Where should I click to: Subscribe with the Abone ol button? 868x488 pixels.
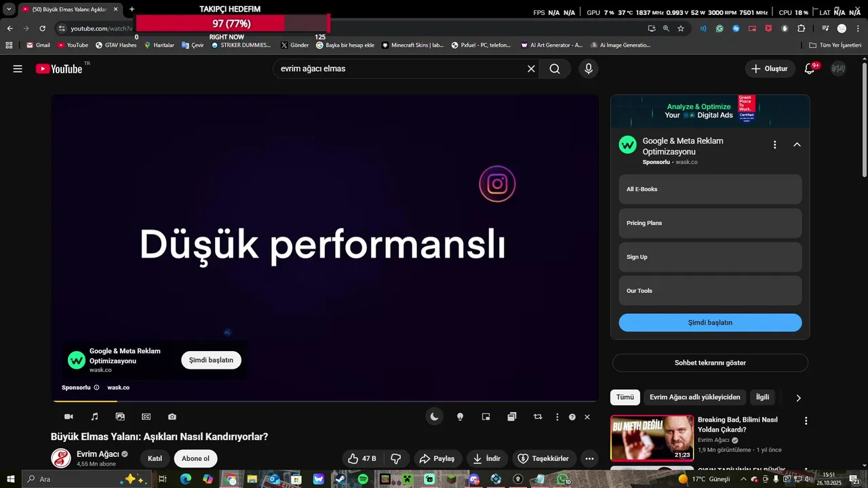(195, 459)
